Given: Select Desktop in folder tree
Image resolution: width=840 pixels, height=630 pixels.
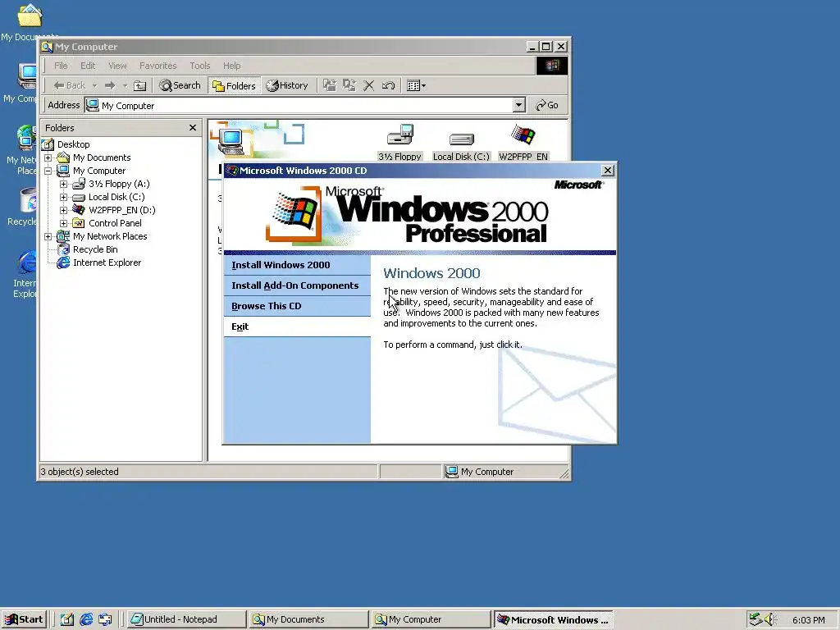Looking at the screenshot, I should (x=73, y=144).
